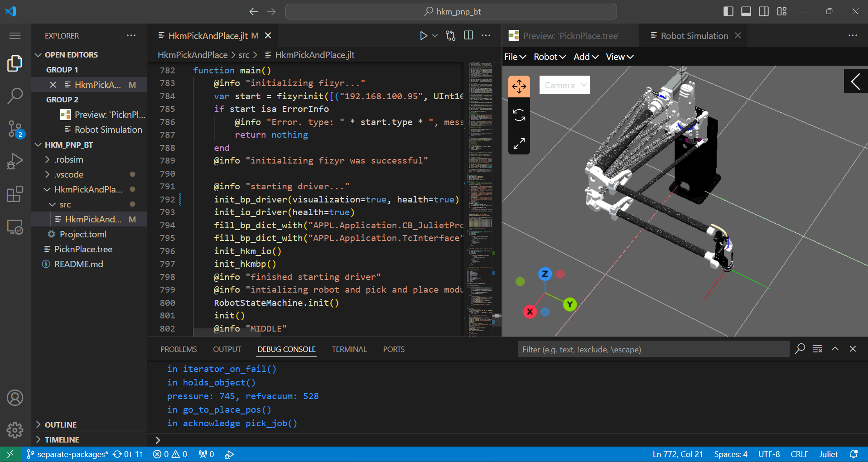Open the Robot menu in the simulation panel
Image resolution: width=868 pixels, height=462 pixels.
pyautogui.click(x=549, y=57)
